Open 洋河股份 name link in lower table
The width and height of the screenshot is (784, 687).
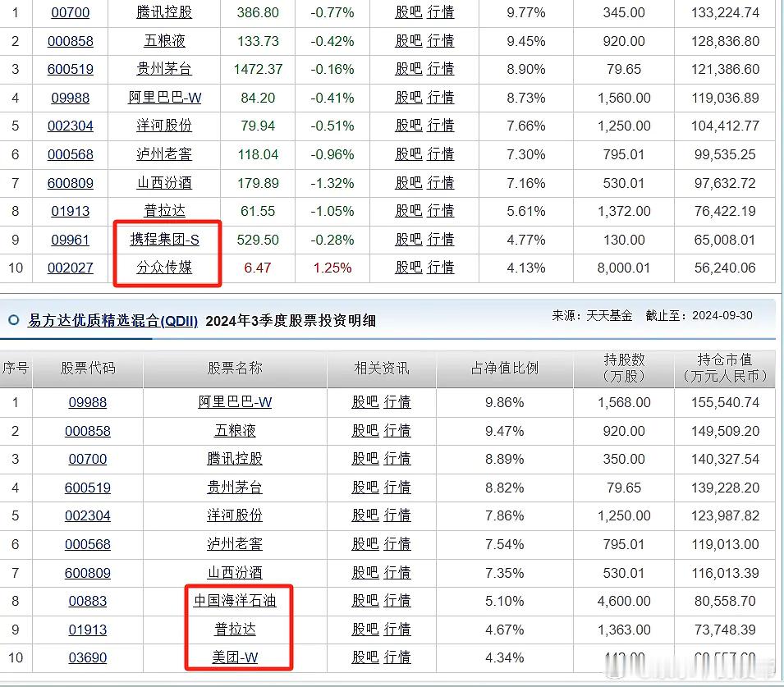pyautogui.click(x=235, y=515)
